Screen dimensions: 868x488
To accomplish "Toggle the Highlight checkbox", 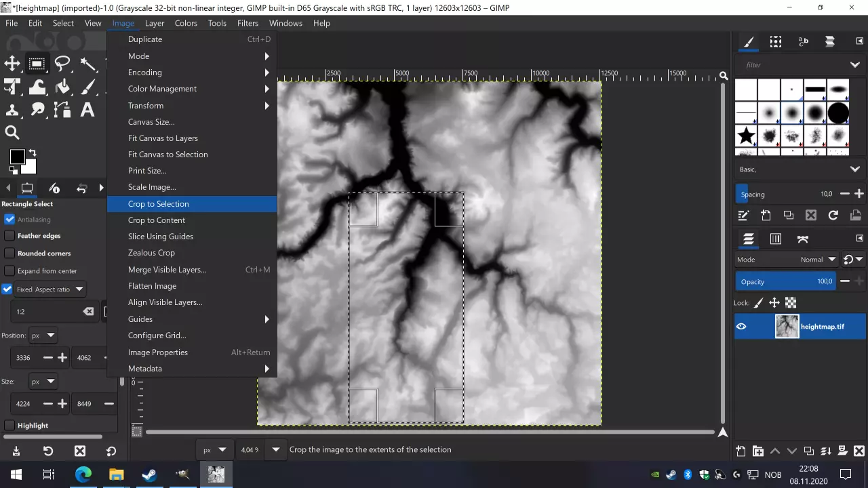I will point(9,426).
